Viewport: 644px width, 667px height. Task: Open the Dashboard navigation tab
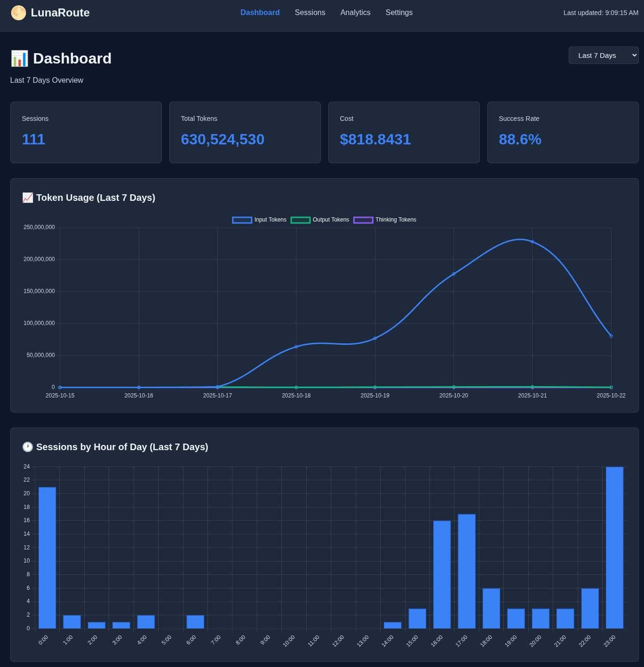(260, 13)
